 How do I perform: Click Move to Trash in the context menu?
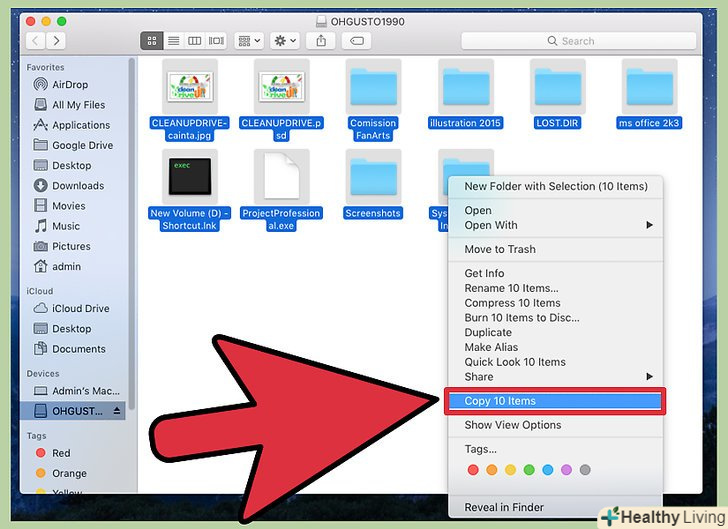click(x=500, y=249)
